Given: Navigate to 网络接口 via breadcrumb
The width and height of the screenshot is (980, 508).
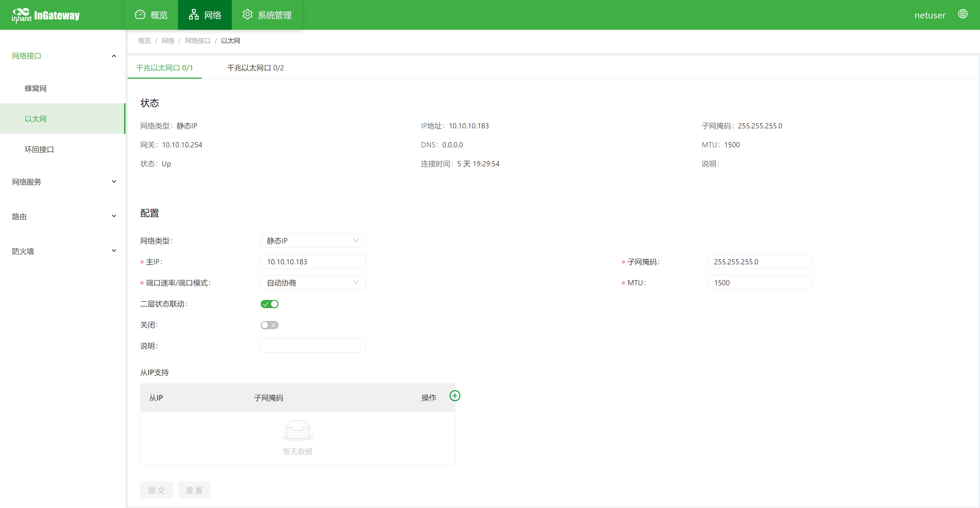Looking at the screenshot, I should 197,41.
